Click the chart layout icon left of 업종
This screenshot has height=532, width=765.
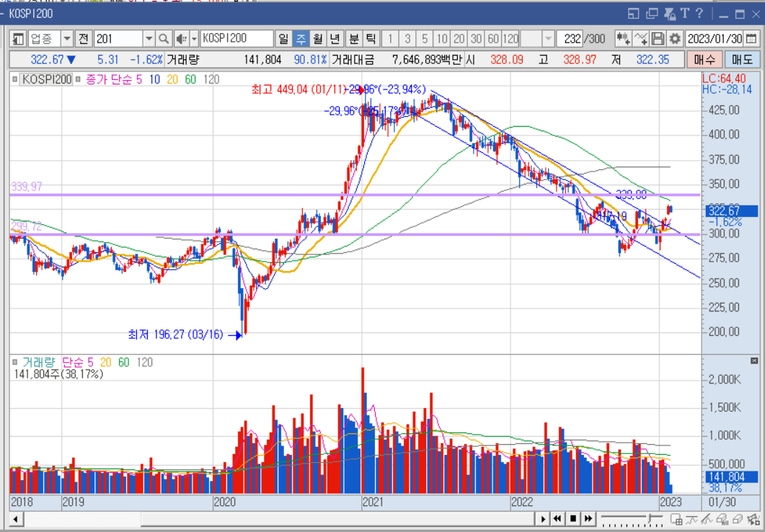18,38
